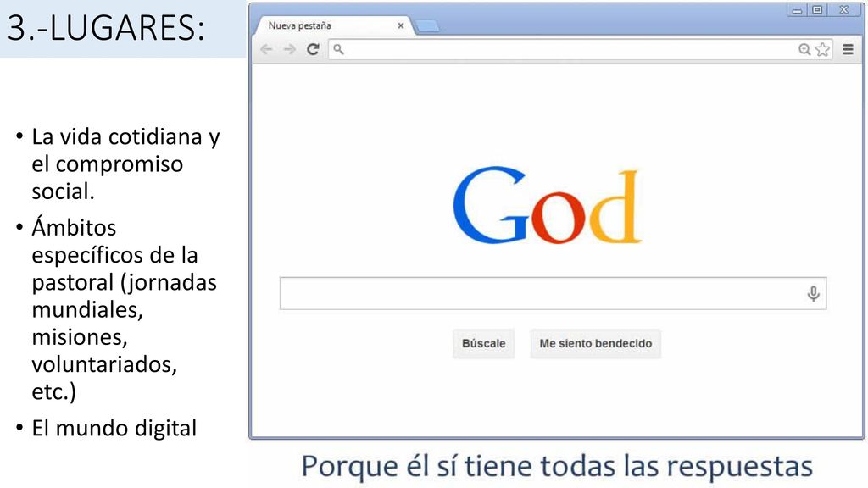Close the Nueva pestaña tab

401,25
